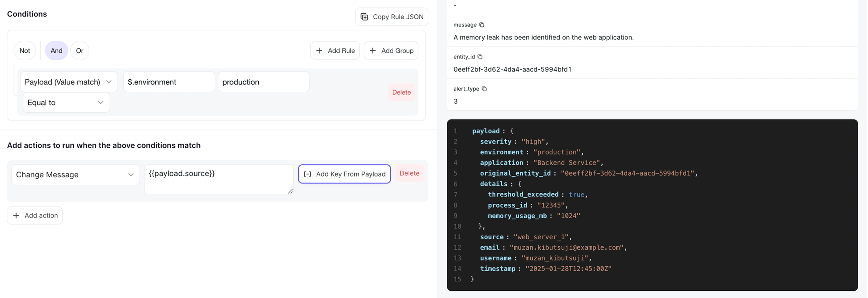This screenshot has width=868, height=298.
Task: Click copy icon beside entity_id label
Action: 480,57
